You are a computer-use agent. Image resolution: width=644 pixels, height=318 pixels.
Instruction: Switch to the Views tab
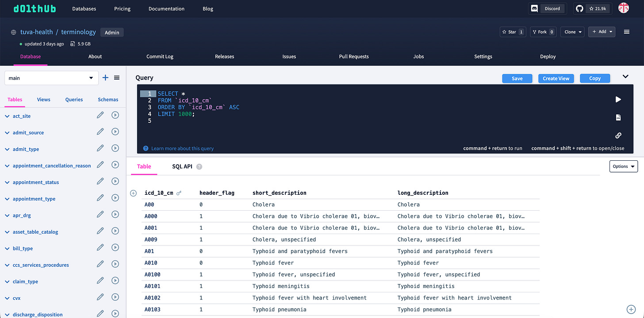tap(44, 99)
